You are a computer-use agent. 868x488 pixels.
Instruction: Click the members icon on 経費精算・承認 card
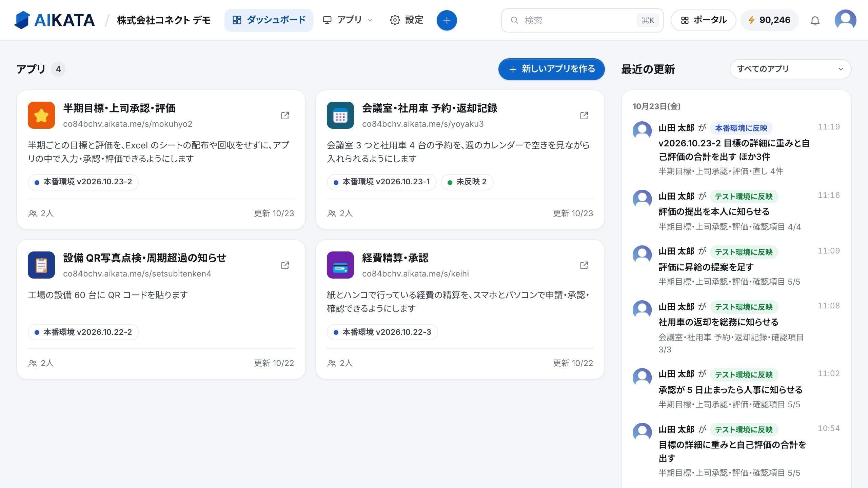pos(332,363)
